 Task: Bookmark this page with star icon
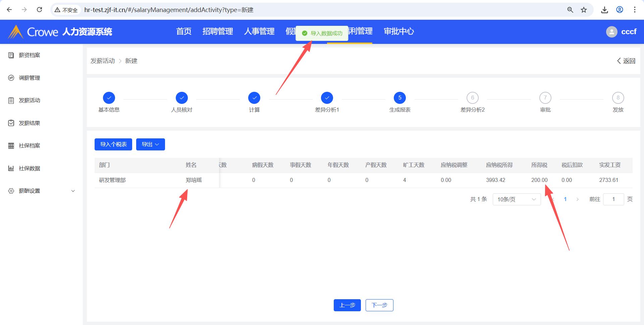click(584, 10)
